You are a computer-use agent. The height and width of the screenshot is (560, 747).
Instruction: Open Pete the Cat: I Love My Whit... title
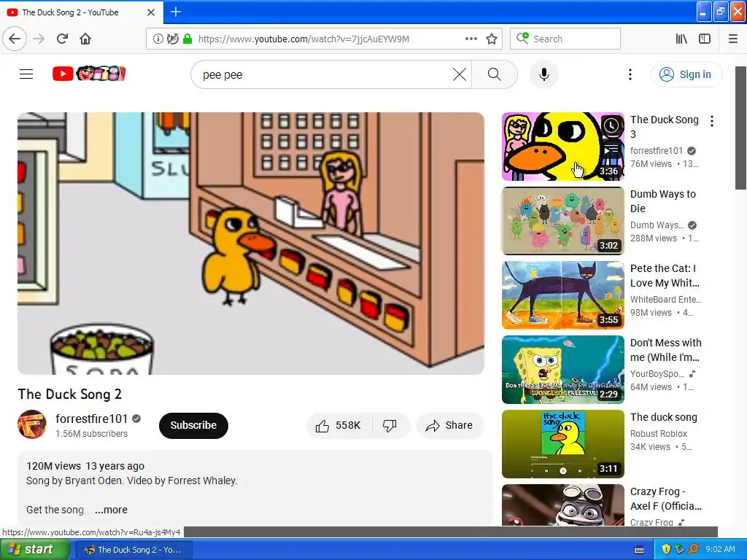[x=665, y=275]
